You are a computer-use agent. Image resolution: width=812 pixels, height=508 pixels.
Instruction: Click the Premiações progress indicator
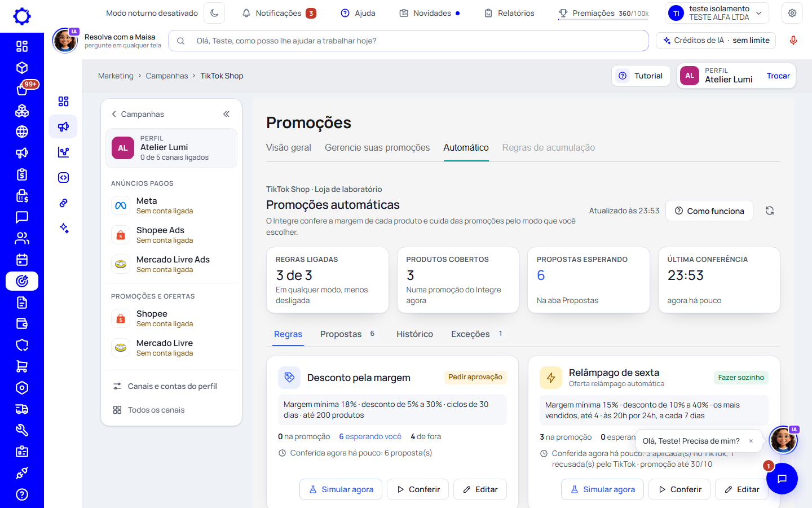[603, 13]
